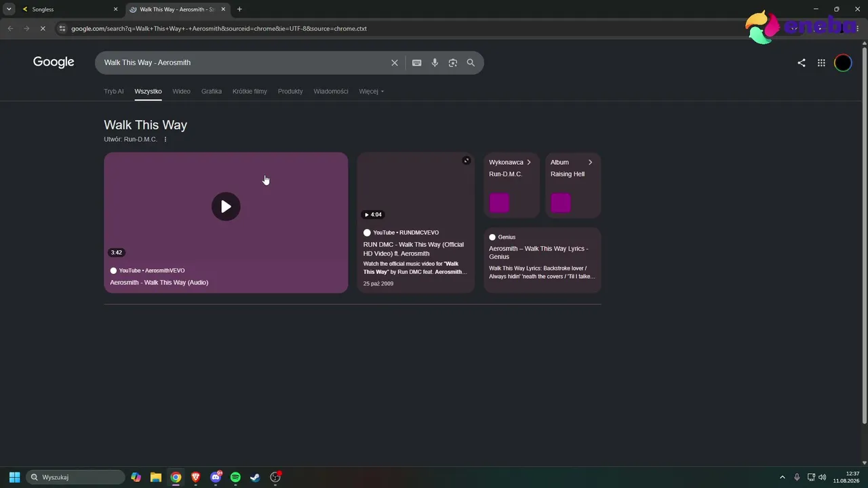Image resolution: width=868 pixels, height=488 pixels.
Task: Click the Run-D.M.C. artist purple thumbnail
Action: pos(500,203)
